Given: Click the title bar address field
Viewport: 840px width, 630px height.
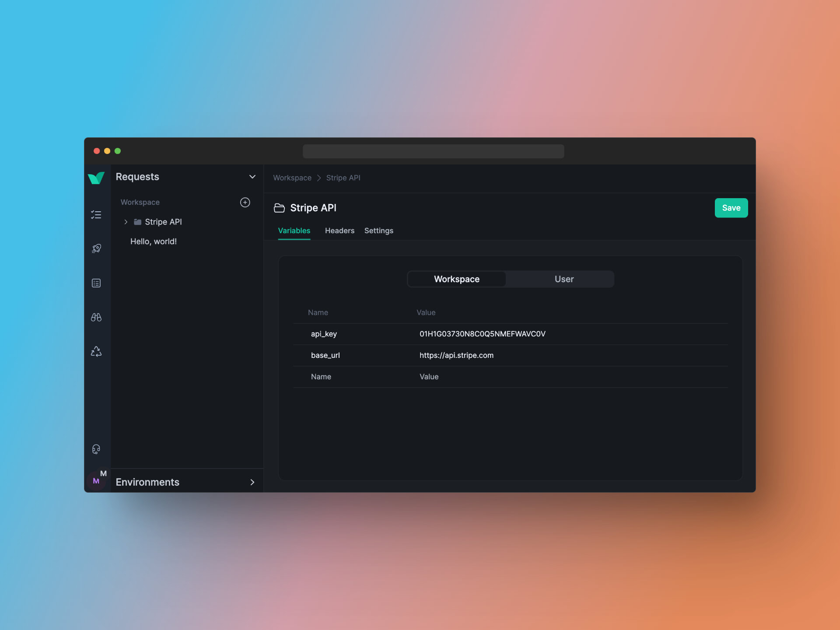Looking at the screenshot, I should tap(433, 151).
